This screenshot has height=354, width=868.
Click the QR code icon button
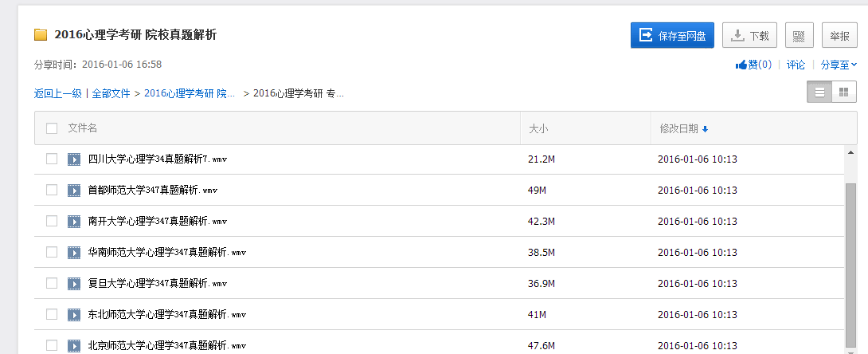(x=799, y=35)
